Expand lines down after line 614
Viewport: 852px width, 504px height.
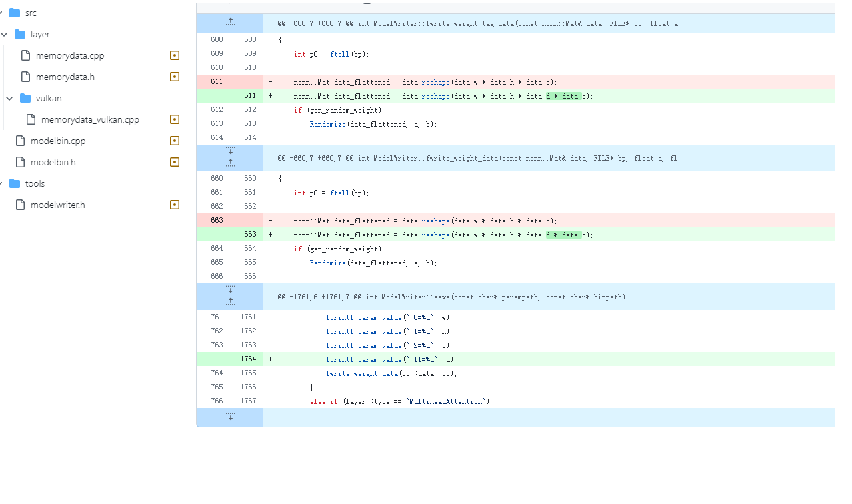point(230,151)
